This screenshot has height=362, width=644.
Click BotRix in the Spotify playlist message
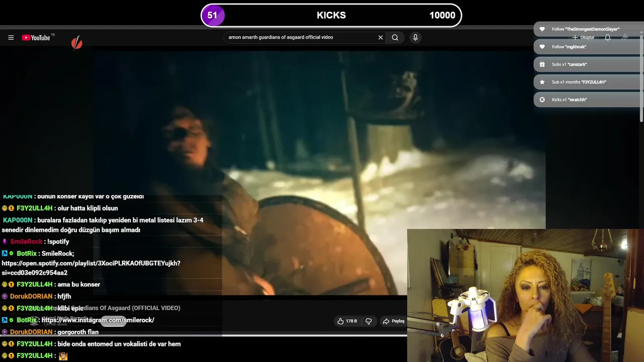coord(27,254)
